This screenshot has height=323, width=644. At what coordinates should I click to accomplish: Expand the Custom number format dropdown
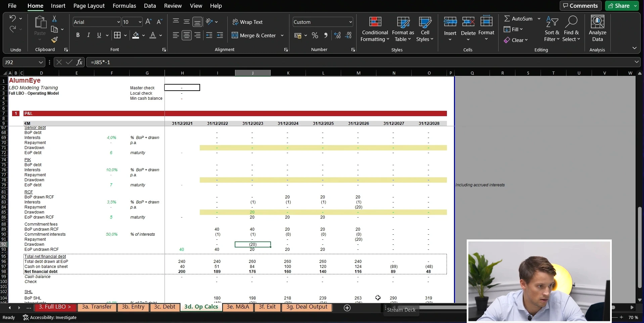click(350, 22)
